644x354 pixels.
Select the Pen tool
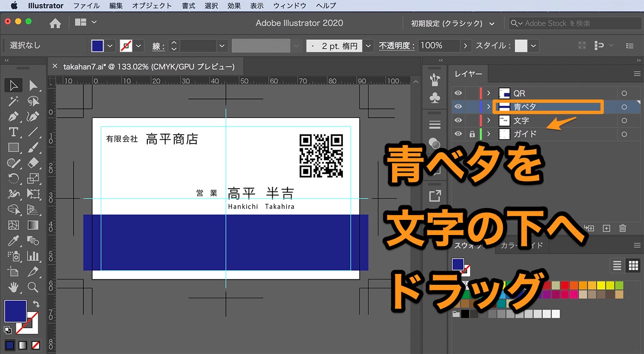coord(13,117)
